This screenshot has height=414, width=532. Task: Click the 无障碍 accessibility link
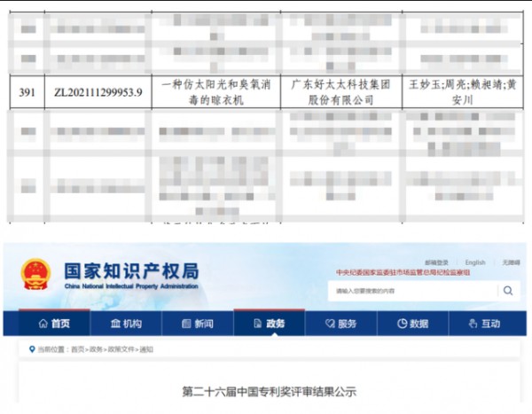point(511,262)
